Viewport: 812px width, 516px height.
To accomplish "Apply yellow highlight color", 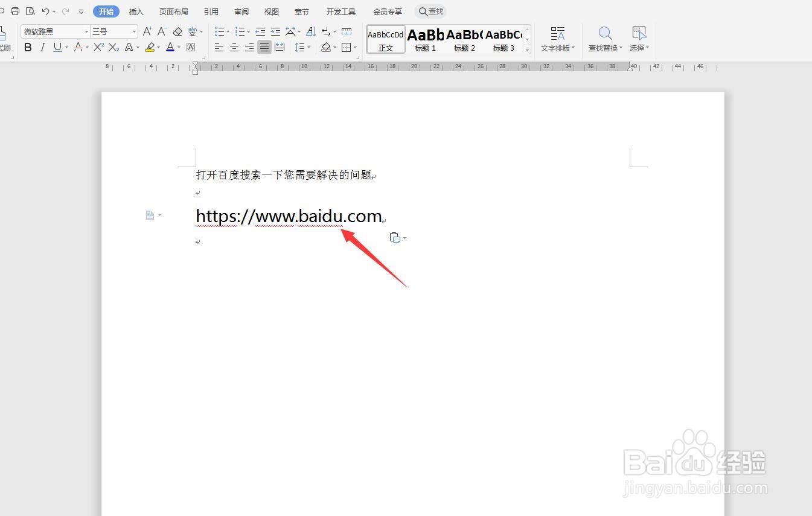I will (150, 47).
